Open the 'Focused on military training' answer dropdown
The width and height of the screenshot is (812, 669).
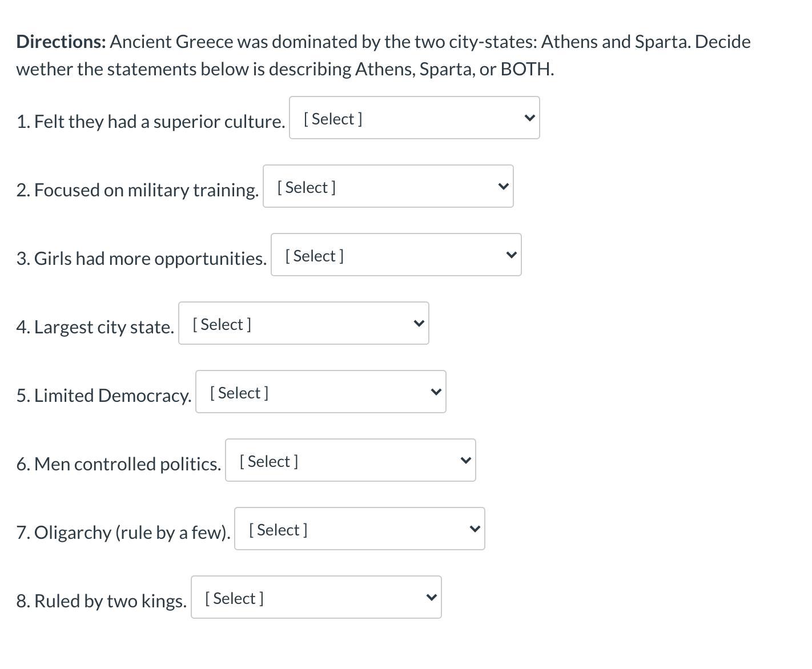(388, 187)
